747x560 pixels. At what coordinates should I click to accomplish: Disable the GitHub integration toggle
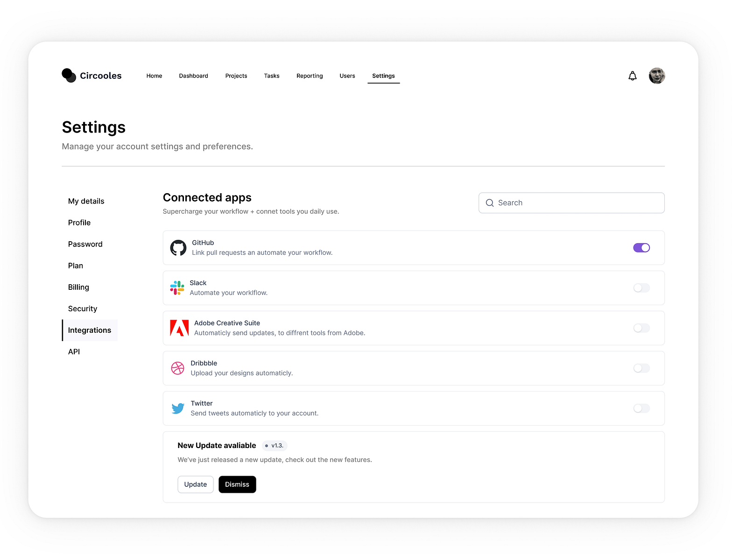pyautogui.click(x=641, y=248)
